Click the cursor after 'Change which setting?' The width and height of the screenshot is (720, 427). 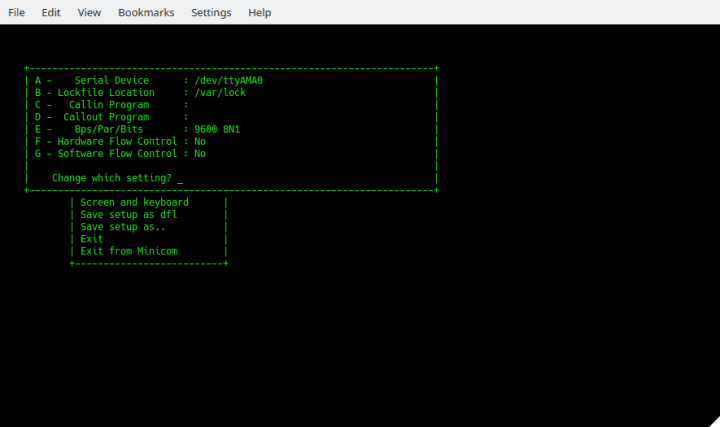pos(180,180)
